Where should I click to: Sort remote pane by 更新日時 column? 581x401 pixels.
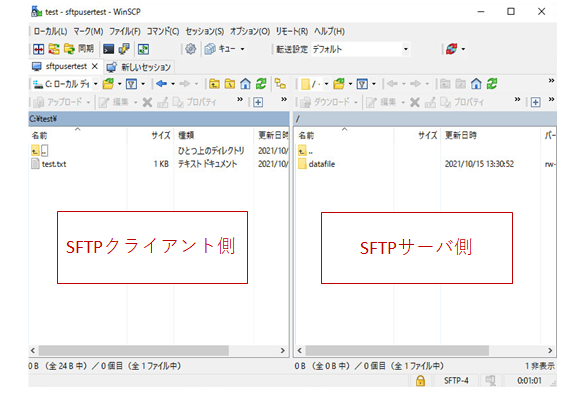[x=491, y=135]
